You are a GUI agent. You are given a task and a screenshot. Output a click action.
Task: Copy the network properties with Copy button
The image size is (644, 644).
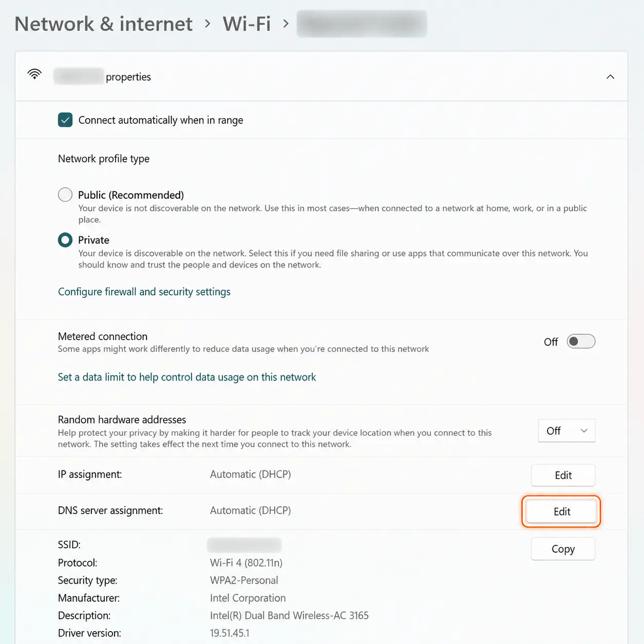(x=563, y=549)
